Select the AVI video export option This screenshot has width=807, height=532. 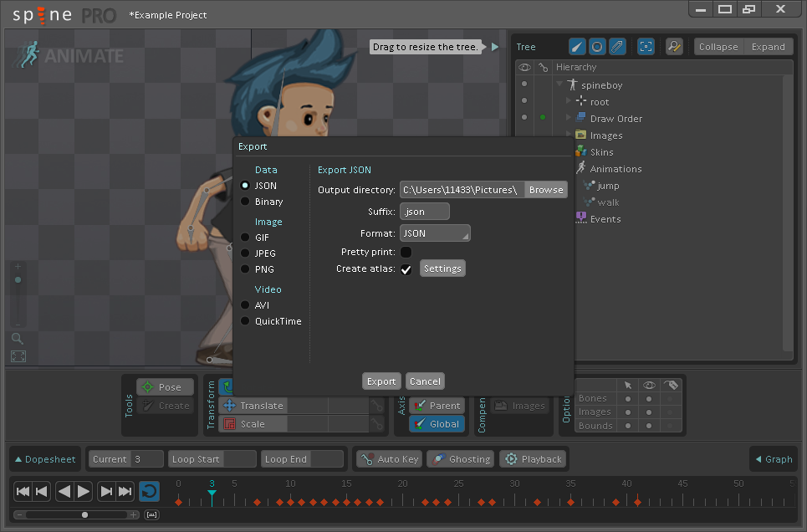pos(245,304)
